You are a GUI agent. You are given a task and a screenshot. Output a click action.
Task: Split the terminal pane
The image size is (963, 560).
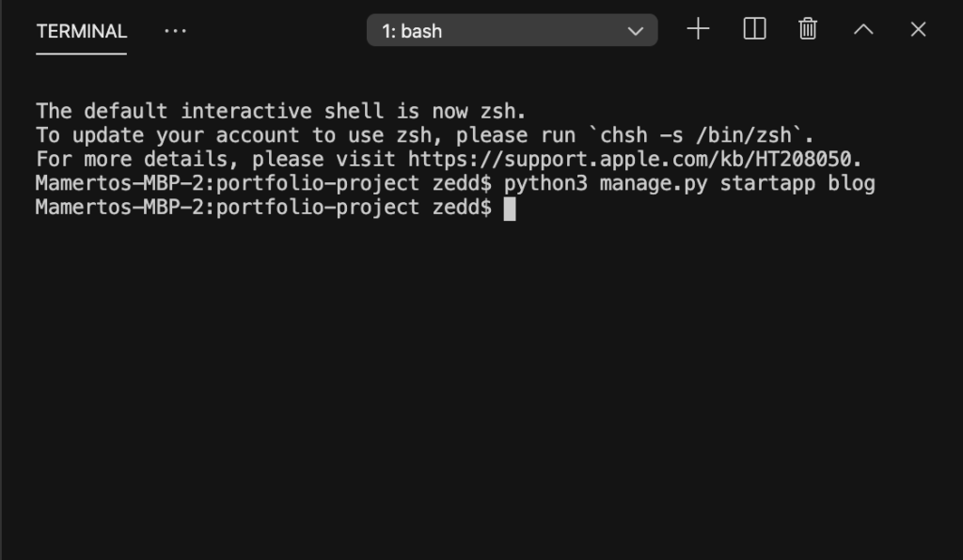point(754,29)
